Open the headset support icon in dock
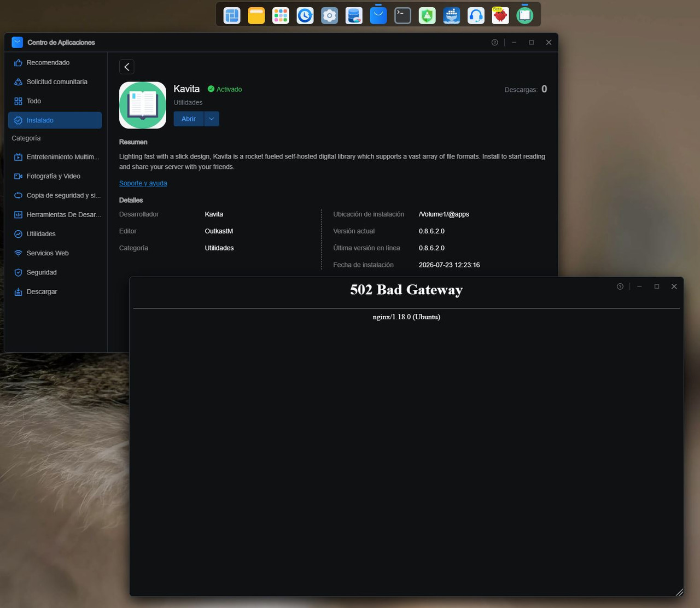 (x=476, y=15)
